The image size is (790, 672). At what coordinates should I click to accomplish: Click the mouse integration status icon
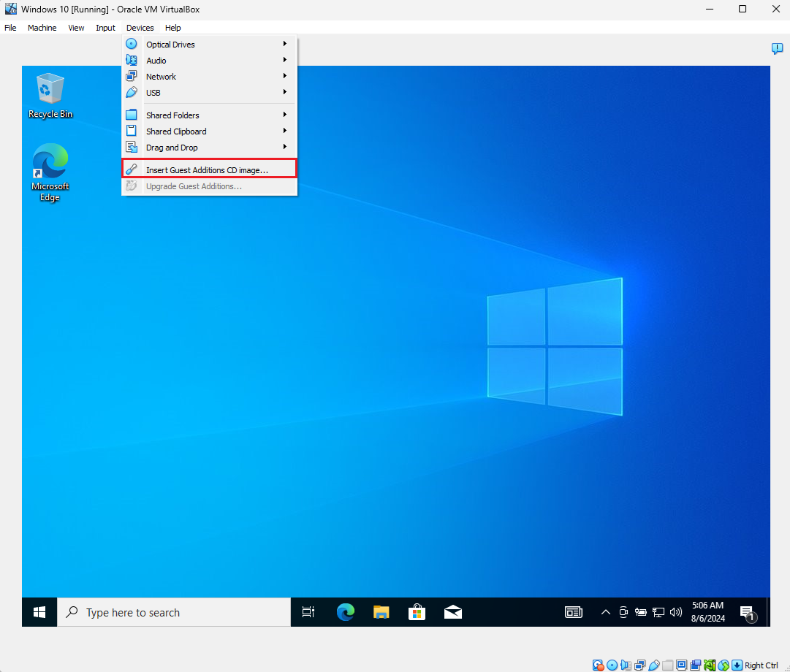click(x=723, y=665)
